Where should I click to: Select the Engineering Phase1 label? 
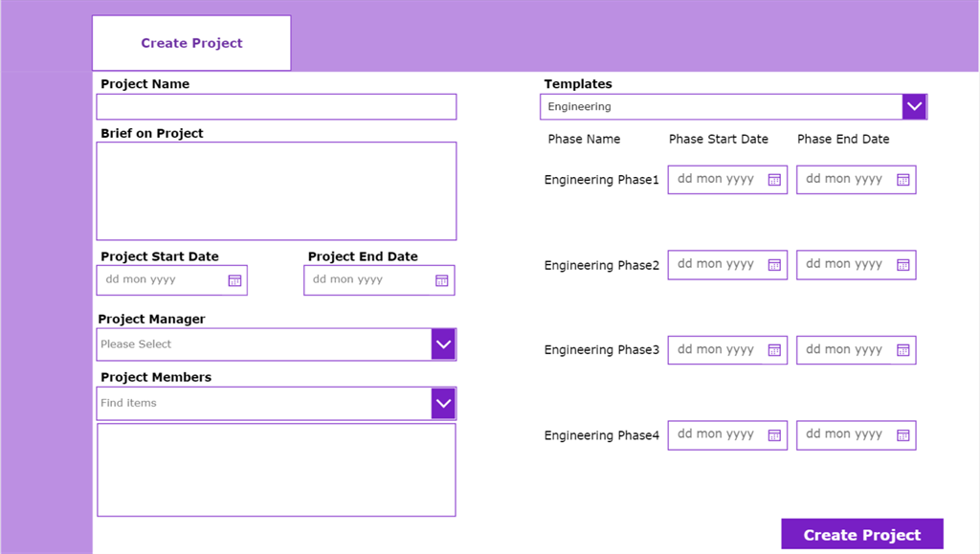tap(601, 180)
